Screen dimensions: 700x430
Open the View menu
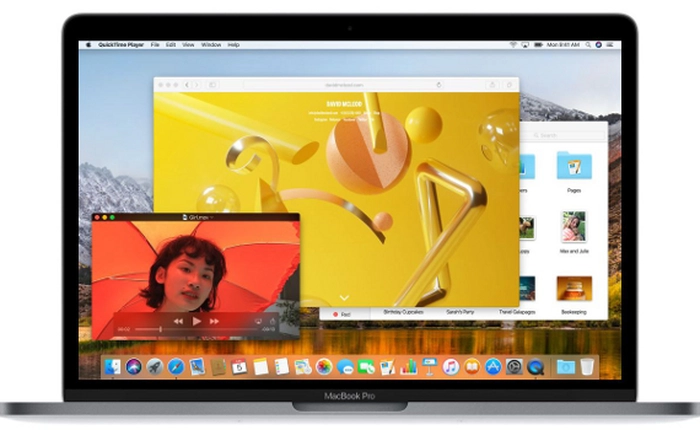[188, 45]
